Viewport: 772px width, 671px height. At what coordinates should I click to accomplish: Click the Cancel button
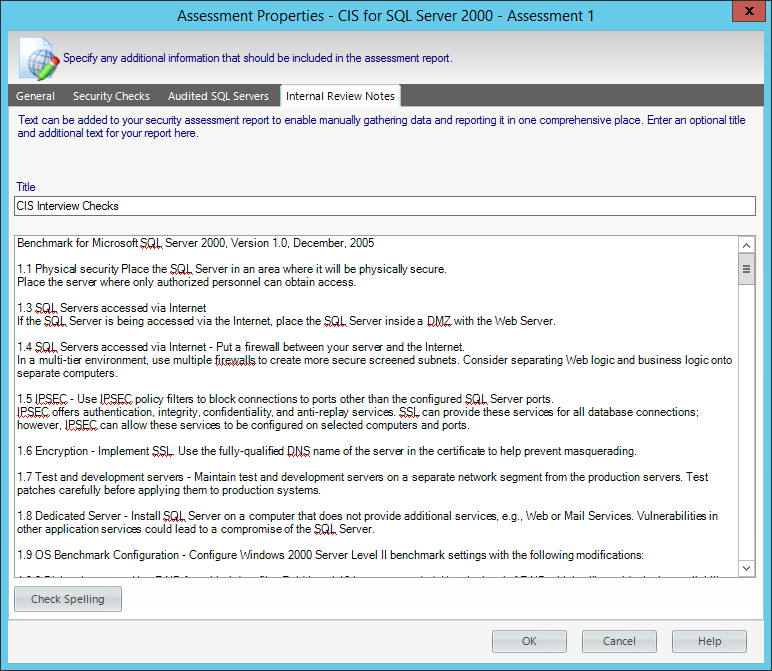[619, 641]
